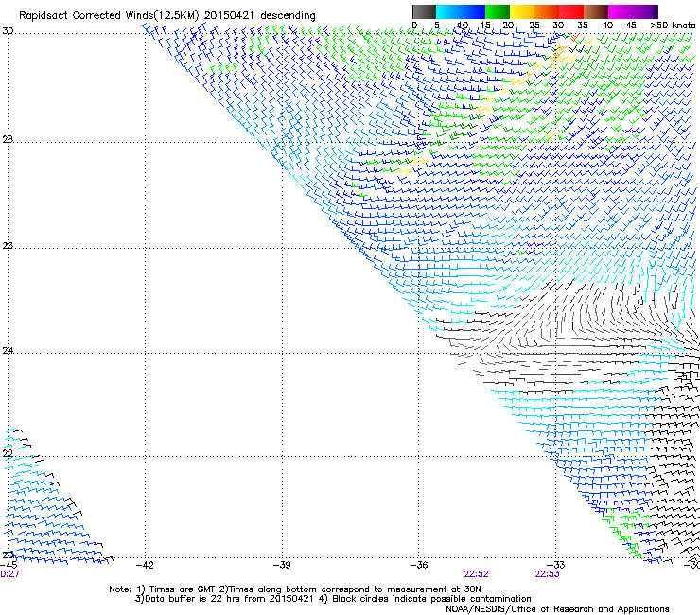Click the gray 0–5 knots color scale segment
The image size is (700, 615).
[424, 11]
